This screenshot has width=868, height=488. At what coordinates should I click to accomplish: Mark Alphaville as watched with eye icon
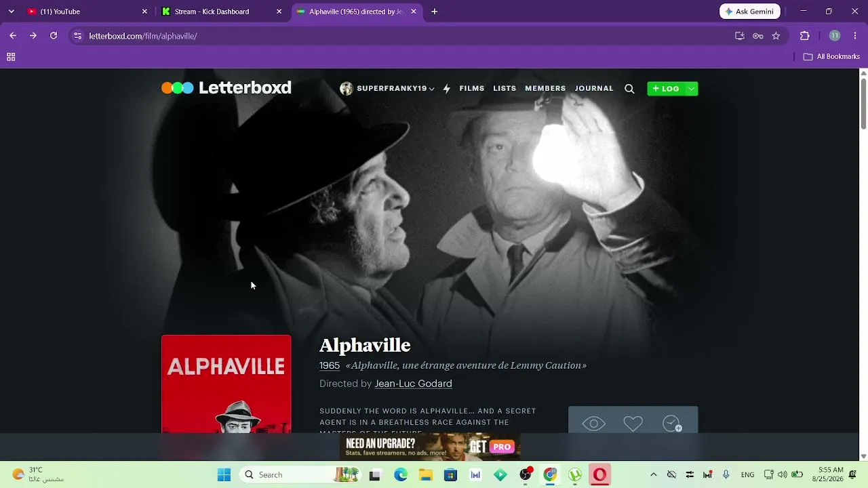coord(593,424)
